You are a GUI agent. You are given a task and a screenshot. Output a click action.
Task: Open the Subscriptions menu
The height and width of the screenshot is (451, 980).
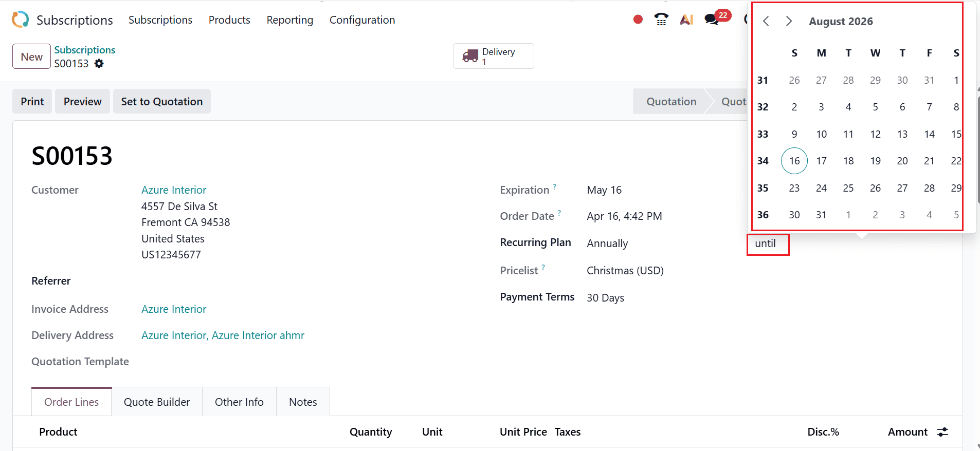pyautogui.click(x=160, y=20)
